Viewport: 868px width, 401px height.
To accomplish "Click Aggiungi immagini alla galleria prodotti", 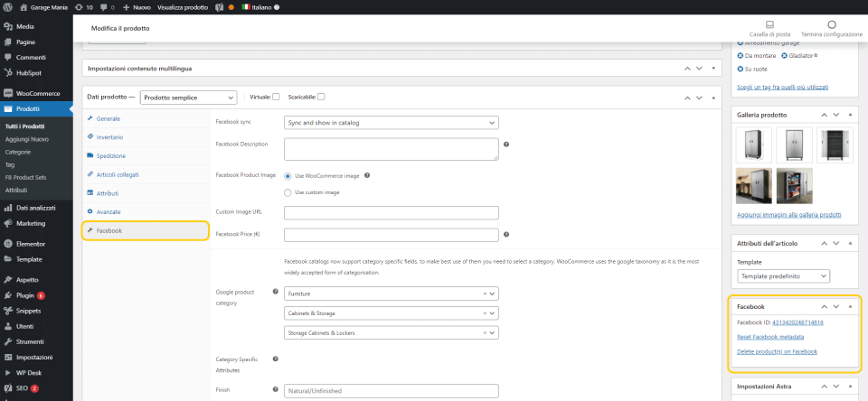I will pyautogui.click(x=788, y=215).
